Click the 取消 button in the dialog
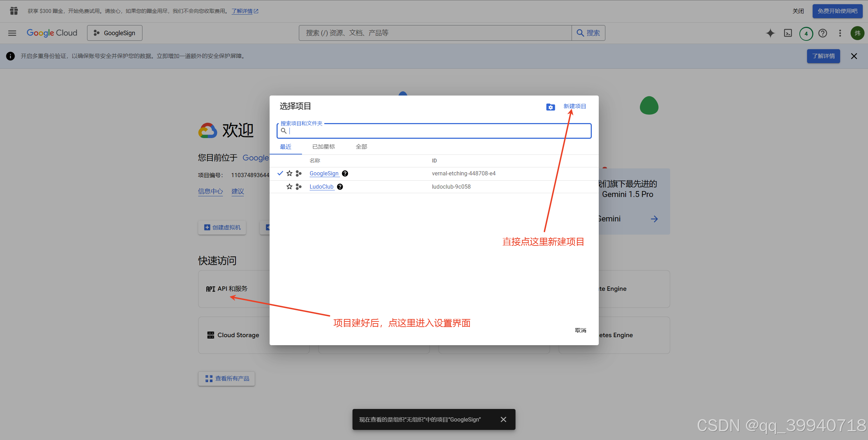The image size is (868, 440). (x=580, y=330)
